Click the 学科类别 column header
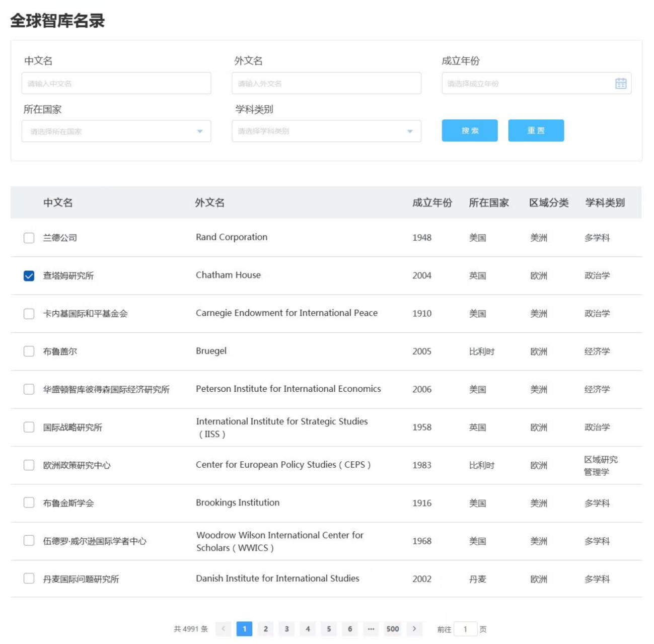The image size is (654, 644). [x=605, y=203]
